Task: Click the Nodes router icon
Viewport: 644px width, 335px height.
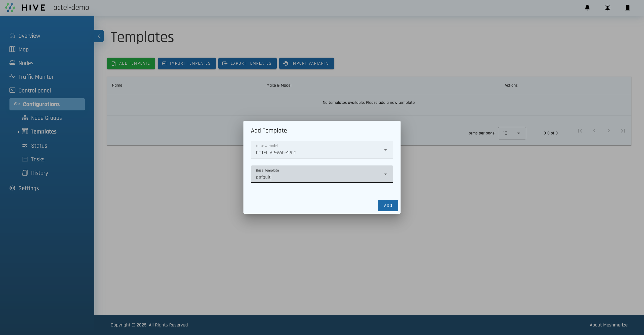Action: [12, 63]
